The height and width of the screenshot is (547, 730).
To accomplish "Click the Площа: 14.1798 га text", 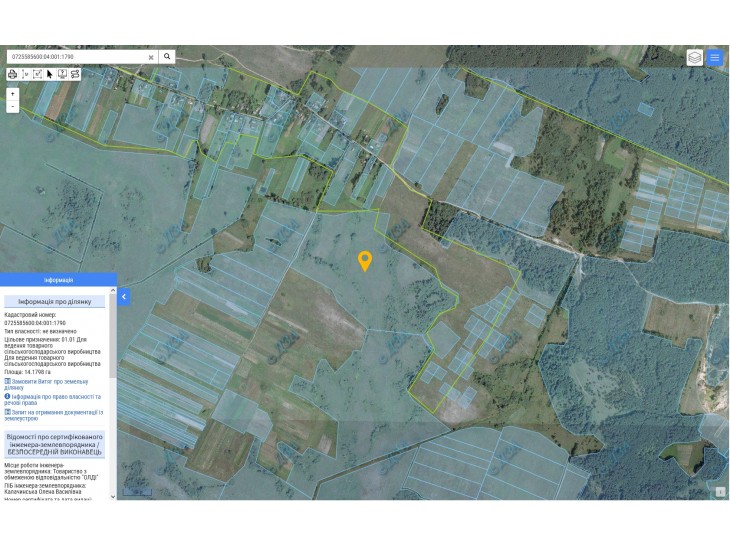I will pos(27,372).
